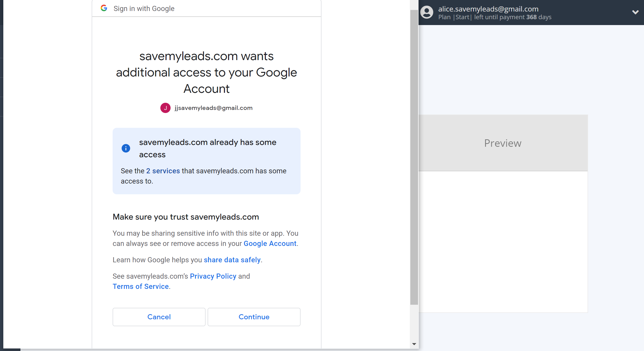
Task: Click the plan status text showing 368 days
Action: click(495, 17)
